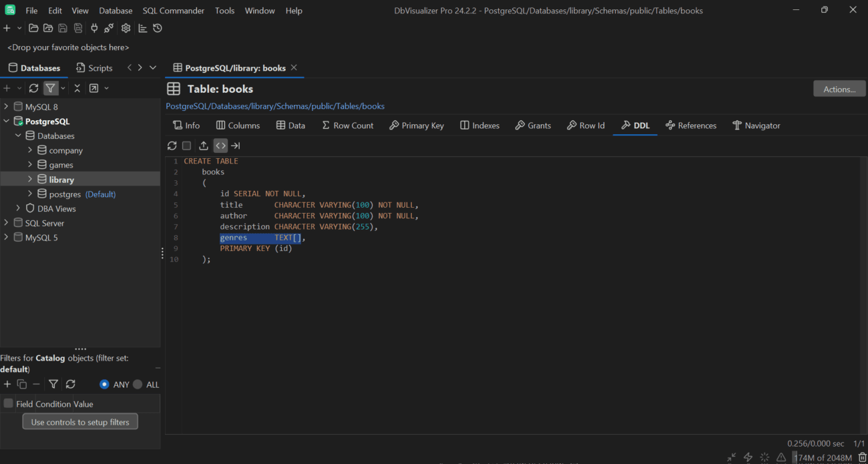Screen dimensions: 868x464
Task: Open the SQL Commander menu
Action: (173, 11)
